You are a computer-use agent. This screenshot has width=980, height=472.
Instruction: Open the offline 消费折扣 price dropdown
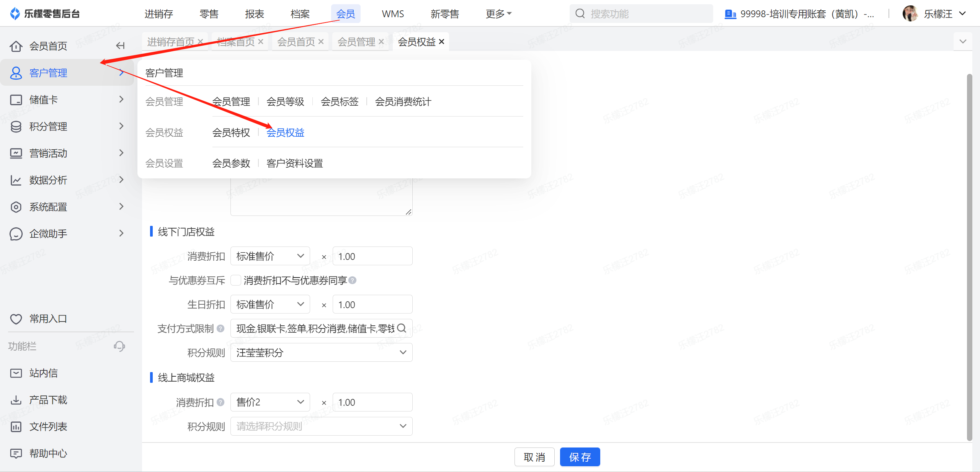pyautogui.click(x=270, y=256)
